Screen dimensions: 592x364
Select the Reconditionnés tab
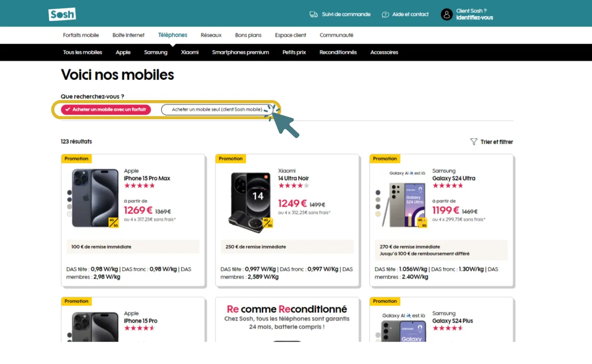338,52
